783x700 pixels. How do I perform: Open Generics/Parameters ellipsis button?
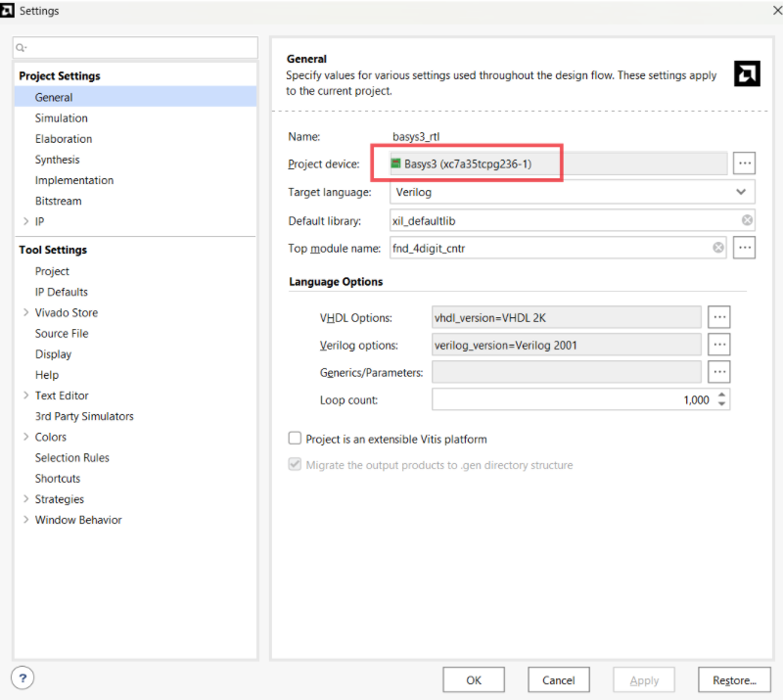click(719, 372)
